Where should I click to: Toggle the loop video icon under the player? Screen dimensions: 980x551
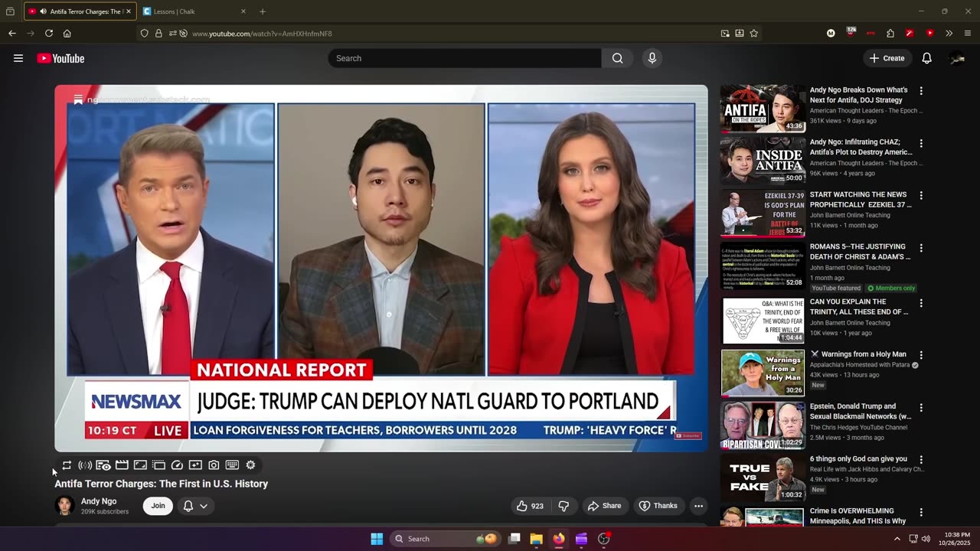pyautogui.click(x=67, y=465)
